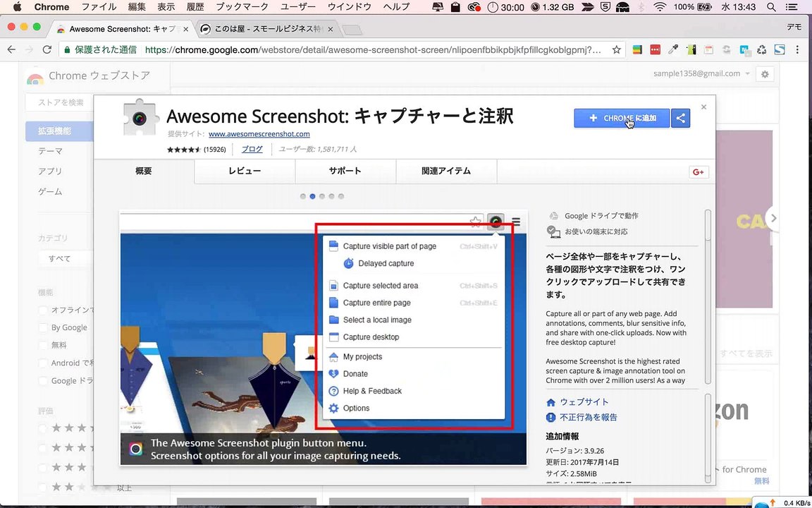Select 拡張機能 in the sidebar

tap(59, 131)
